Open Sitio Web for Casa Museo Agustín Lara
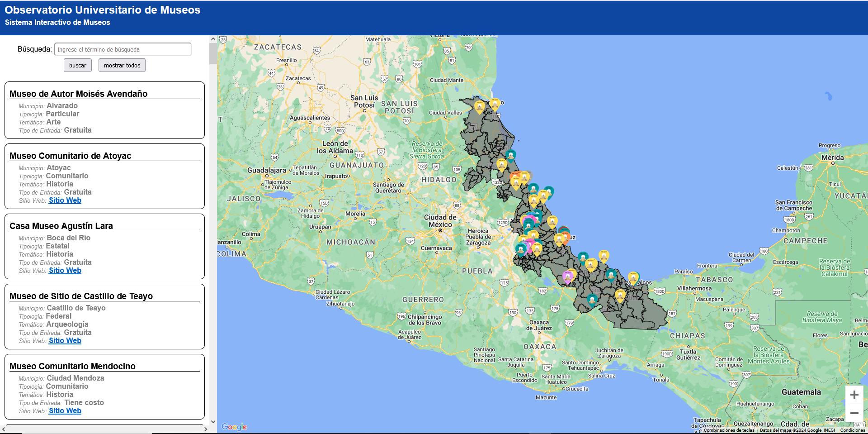The height and width of the screenshot is (434, 868). pyautogui.click(x=65, y=270)
